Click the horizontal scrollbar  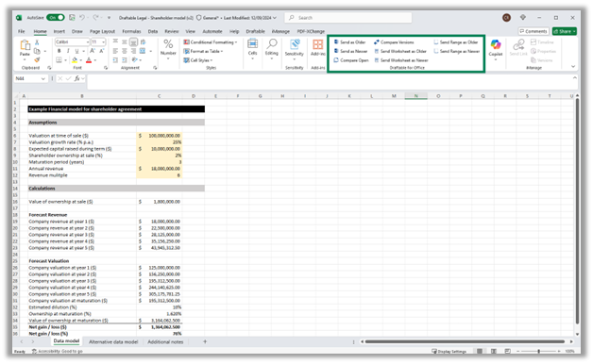pyautogui.click(x=465, y=341)
